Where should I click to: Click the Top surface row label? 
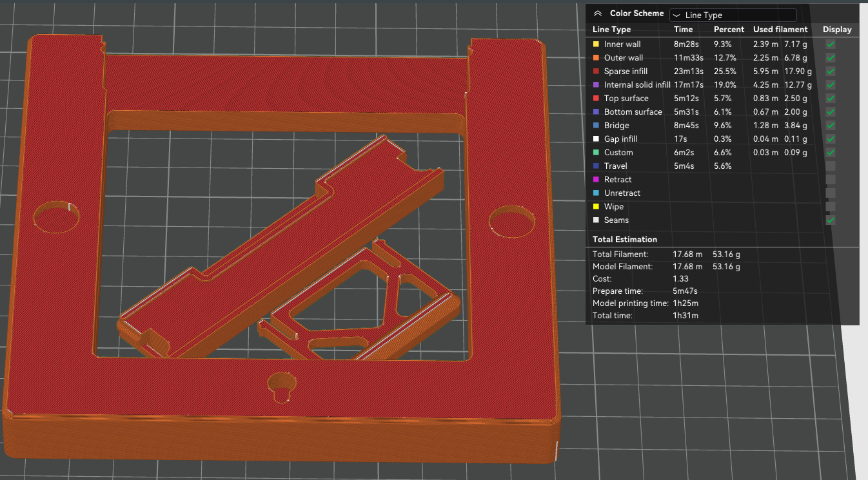tap(626, 99)
